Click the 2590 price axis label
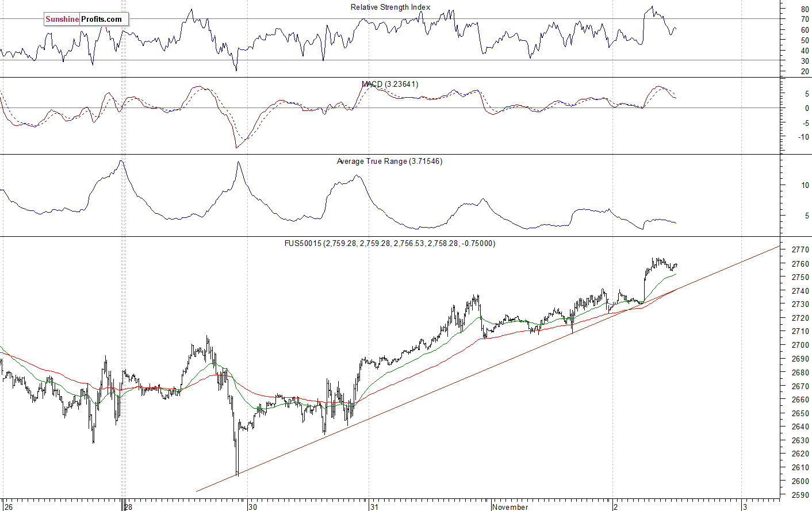The image size is (812, 511). click(800, 495)
